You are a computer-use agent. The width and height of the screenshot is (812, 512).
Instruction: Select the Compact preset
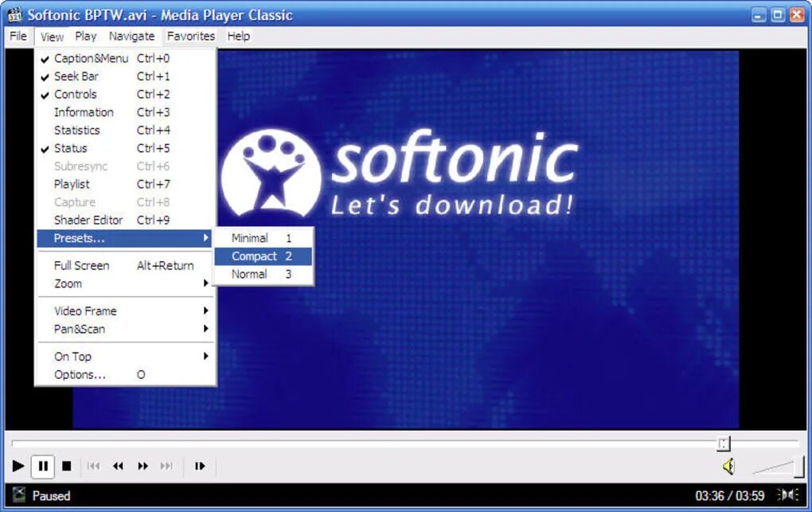pyautogui.click(x=263, y=256)
